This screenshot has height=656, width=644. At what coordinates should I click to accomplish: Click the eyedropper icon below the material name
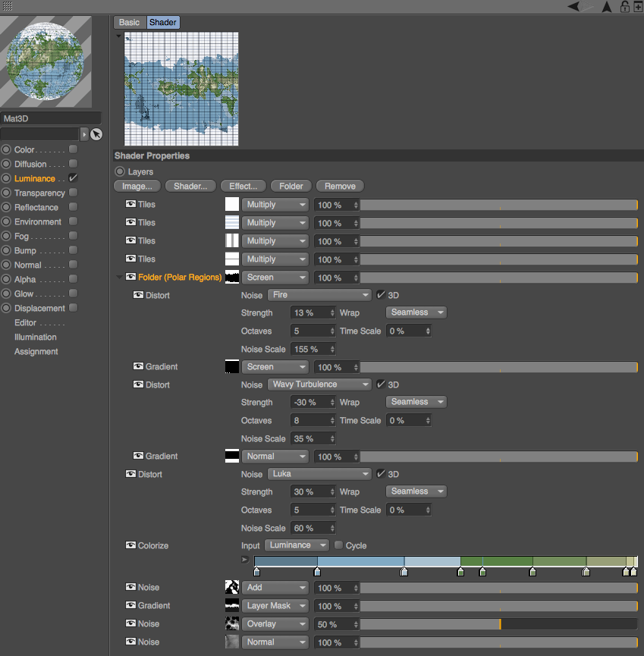96,134
